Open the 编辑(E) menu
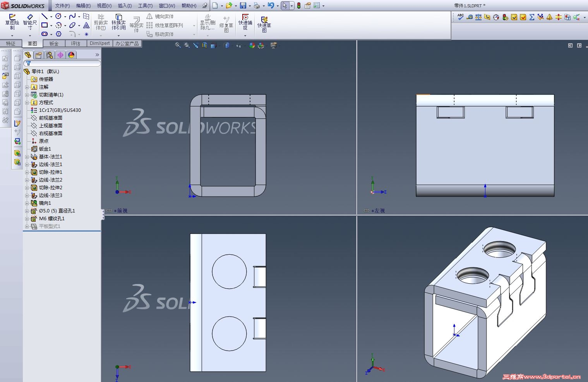 [x=83, y=6]
